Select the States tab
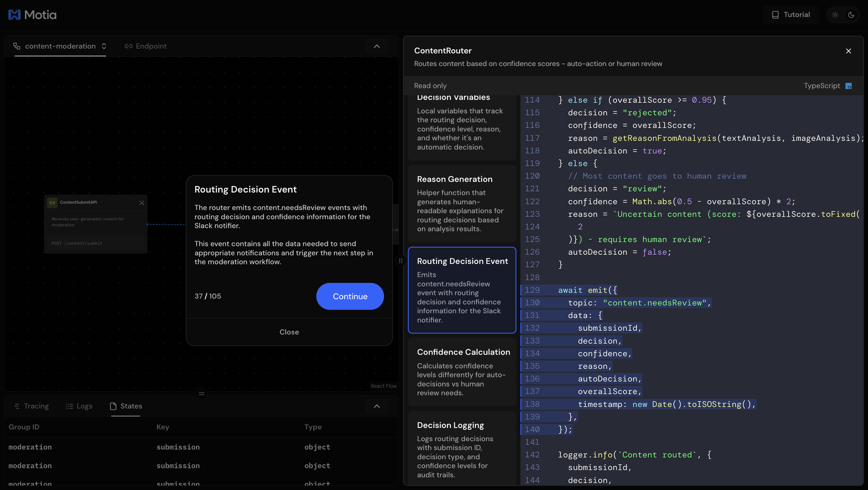Viewport: 868px width, 490px height. pyautogui.click(x=126, y=406)
